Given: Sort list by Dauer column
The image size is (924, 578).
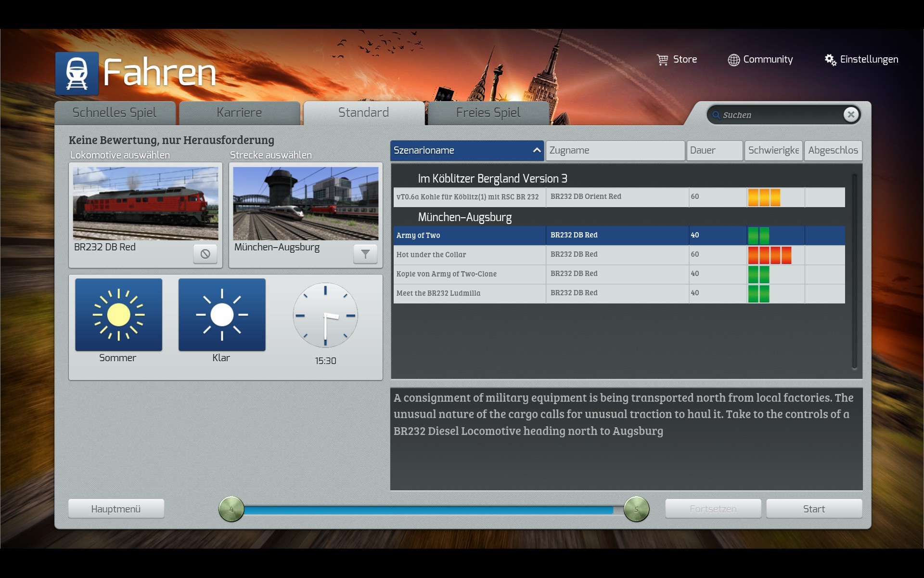Looking at the screenshot, I should 714,150.
